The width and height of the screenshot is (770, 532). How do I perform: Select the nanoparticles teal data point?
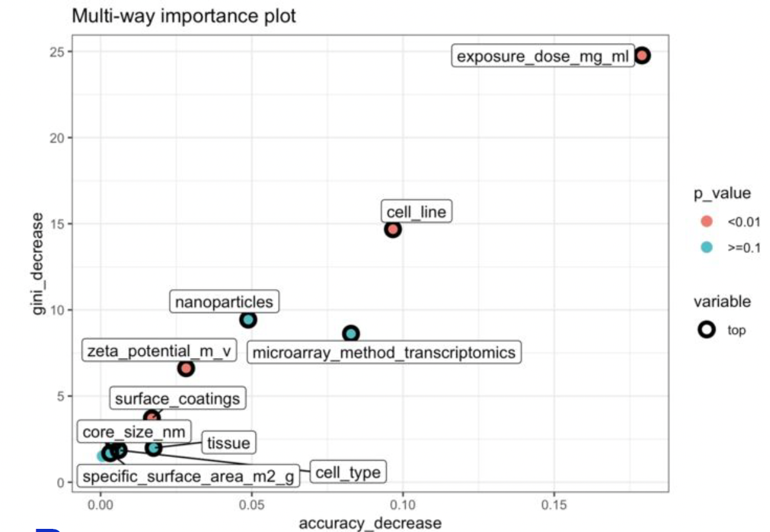249,320
